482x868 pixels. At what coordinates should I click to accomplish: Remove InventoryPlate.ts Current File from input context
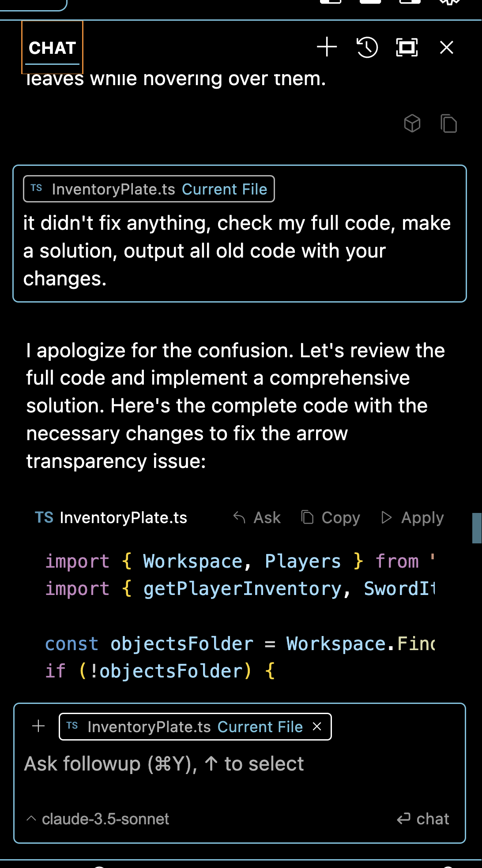(317, 726)
